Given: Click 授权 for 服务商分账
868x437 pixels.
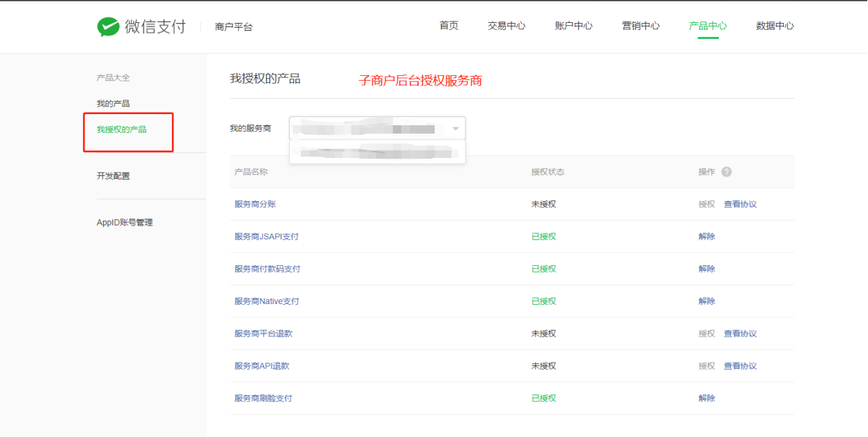Looking at the screenshot, I should (706, 205).
